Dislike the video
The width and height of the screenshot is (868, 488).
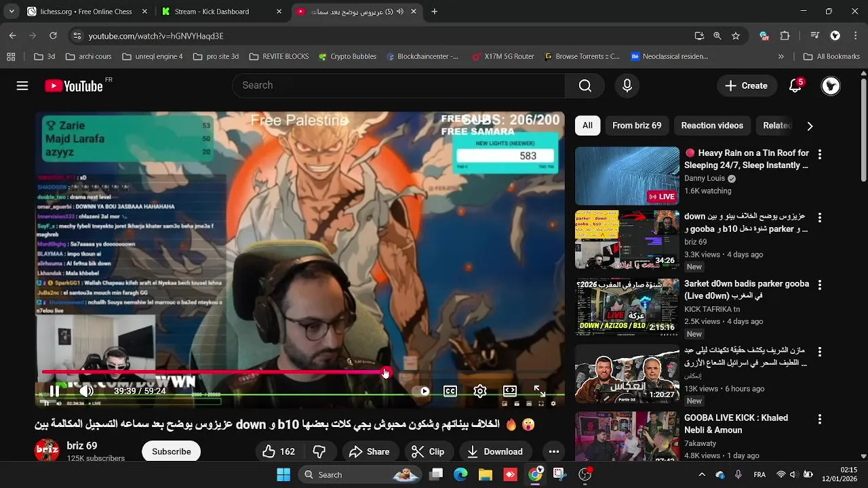[x=319, y=451]
